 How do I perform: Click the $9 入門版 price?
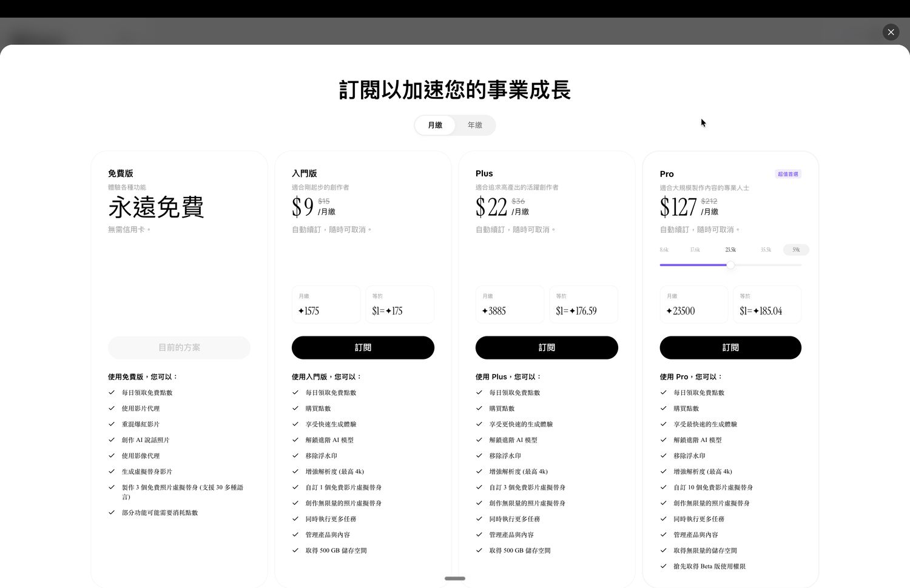click(x=303, y=207)
